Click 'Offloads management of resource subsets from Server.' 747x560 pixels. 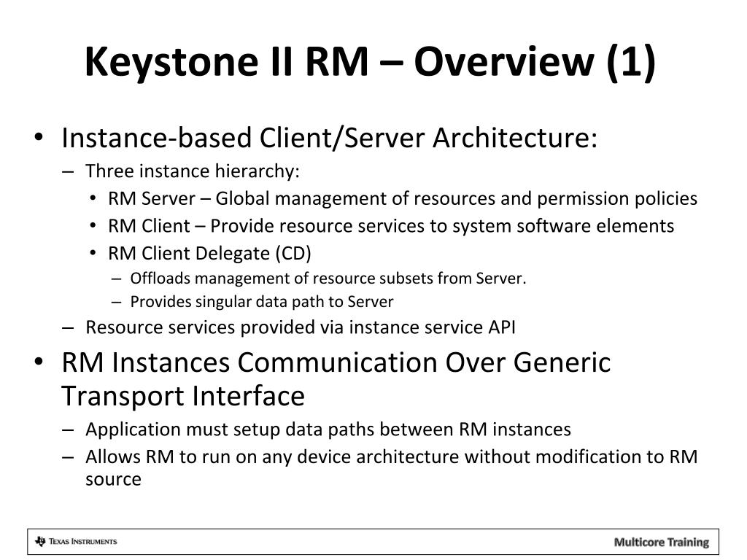[328, 278]
